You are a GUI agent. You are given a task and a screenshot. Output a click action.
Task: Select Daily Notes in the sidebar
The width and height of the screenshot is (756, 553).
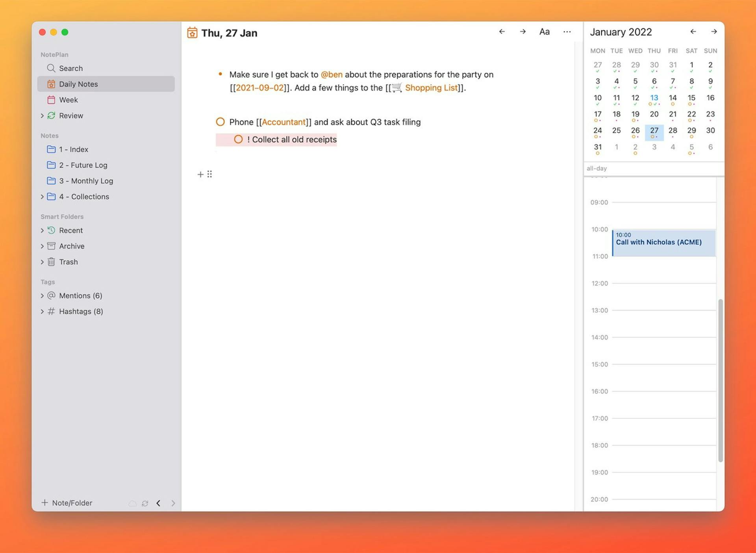78,84
